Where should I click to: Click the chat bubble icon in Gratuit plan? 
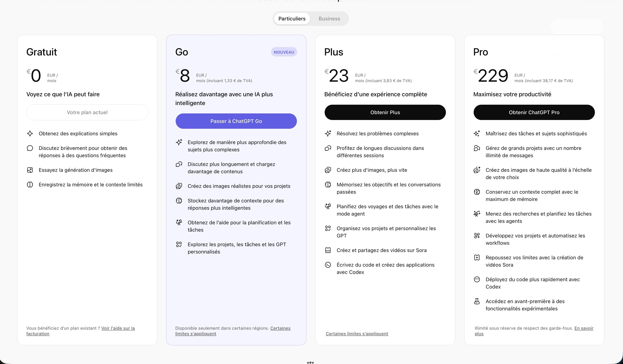(x=30, y=148)
